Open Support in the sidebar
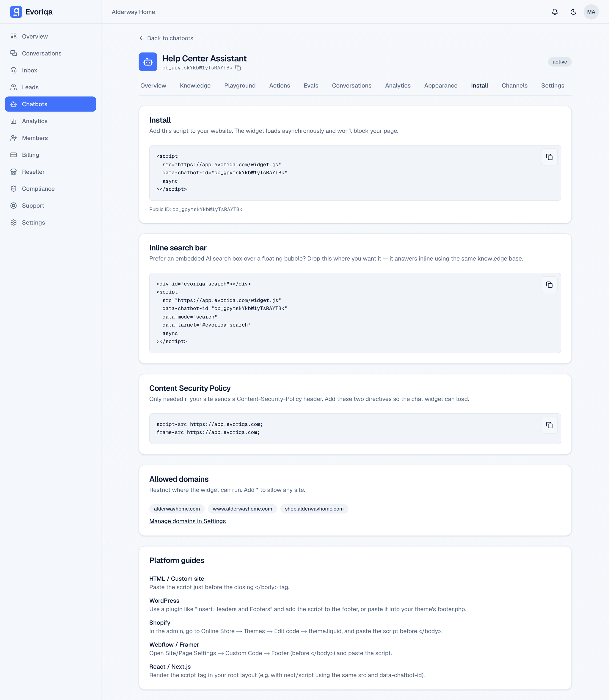The image size is (609, 700). (51, 205)
